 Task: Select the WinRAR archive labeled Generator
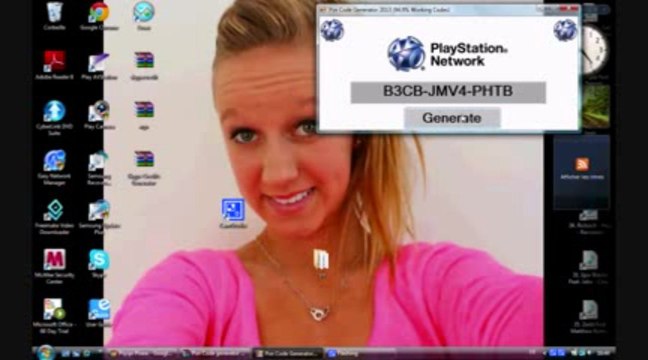point(144,167)
